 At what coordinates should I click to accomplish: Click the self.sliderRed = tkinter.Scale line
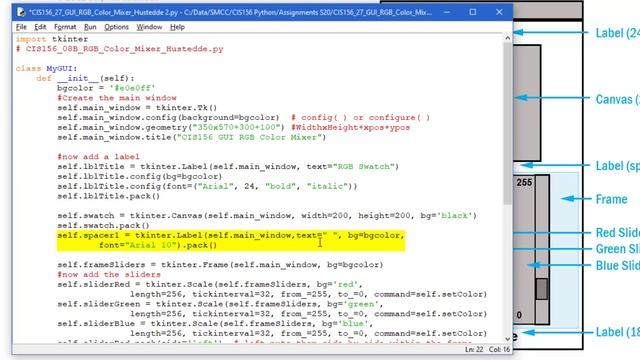click(210, 284)
